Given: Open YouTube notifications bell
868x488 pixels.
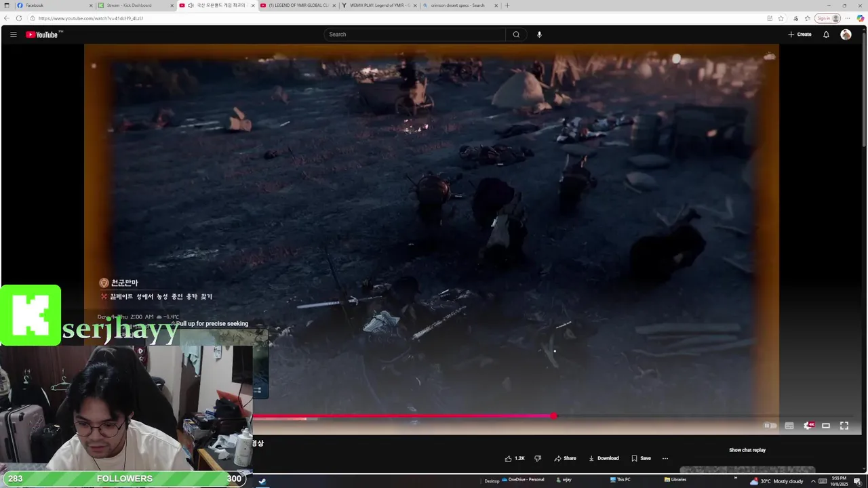Looking at the screenshot, I should (826, 35).
